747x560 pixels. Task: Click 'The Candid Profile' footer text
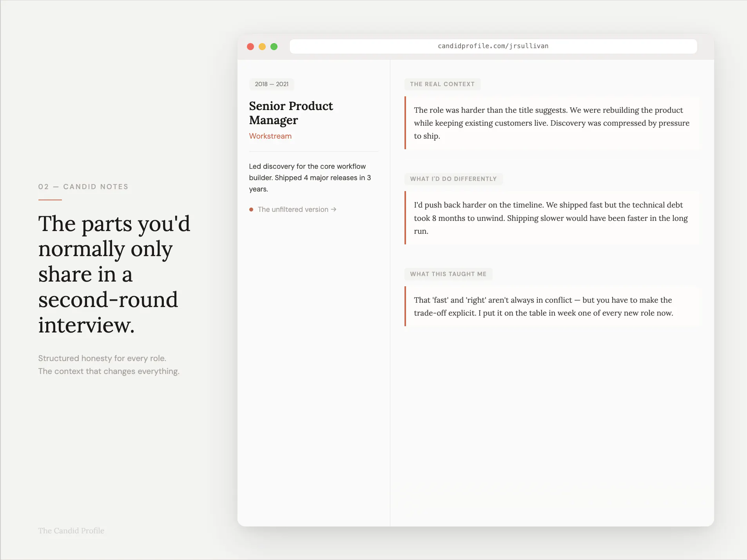coord(71,531)
